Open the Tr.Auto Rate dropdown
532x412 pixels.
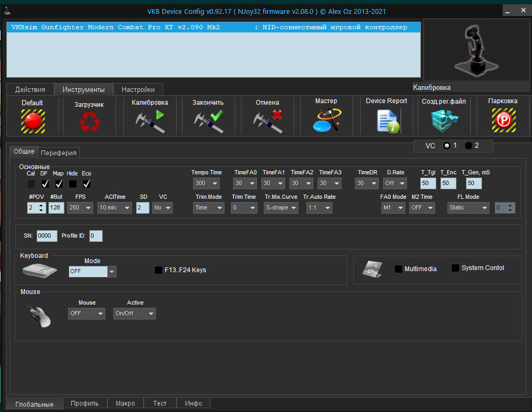tap(319, 207)
